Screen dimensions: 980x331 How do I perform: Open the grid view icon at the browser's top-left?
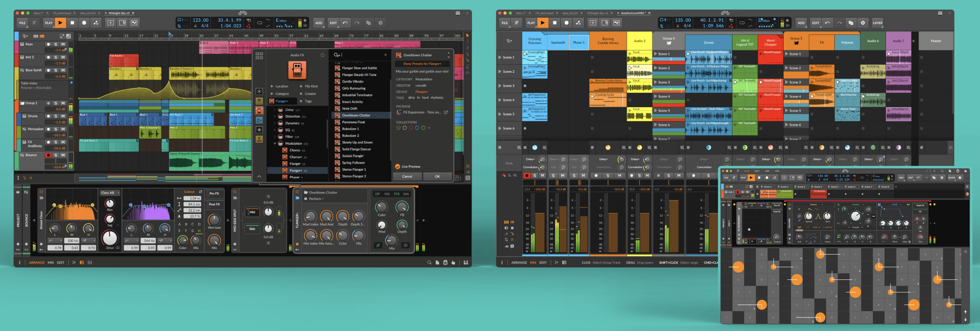click(x=259, y=56)
